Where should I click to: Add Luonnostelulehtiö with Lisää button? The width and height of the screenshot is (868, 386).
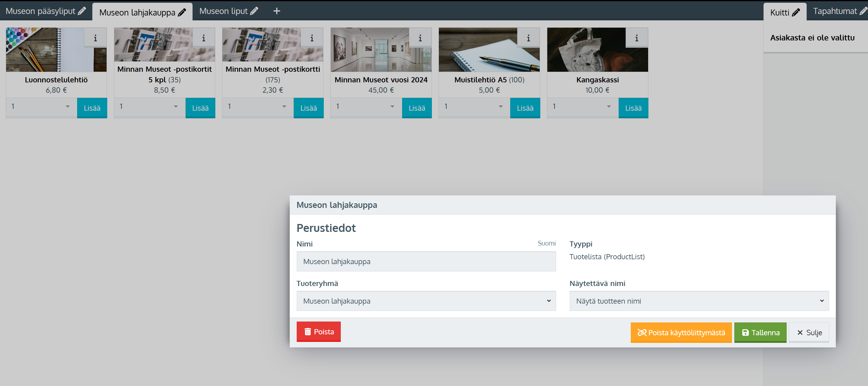92,108
